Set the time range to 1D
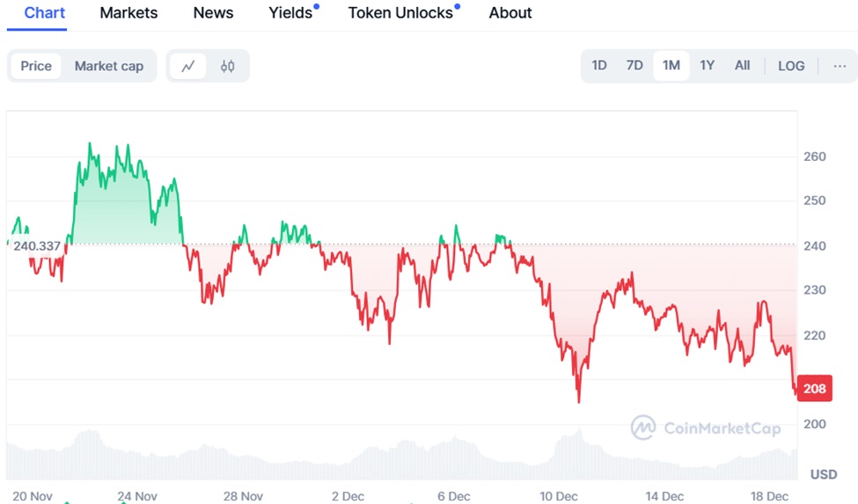 coord(599,66)
